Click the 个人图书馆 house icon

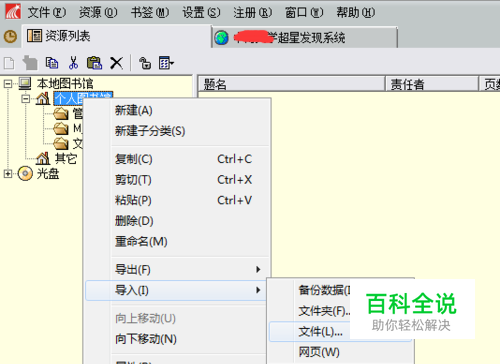click(43, 98)
